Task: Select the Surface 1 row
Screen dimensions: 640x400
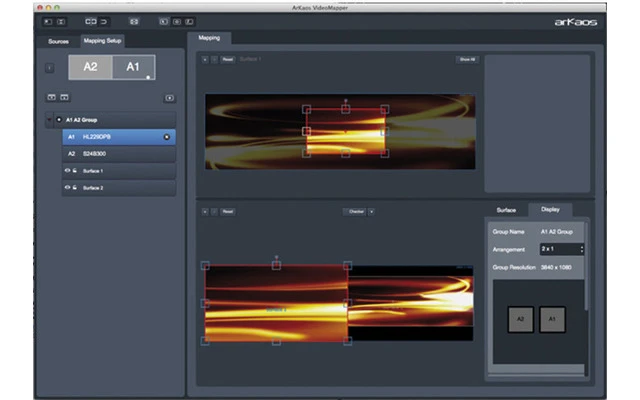Action: (119, 171)
